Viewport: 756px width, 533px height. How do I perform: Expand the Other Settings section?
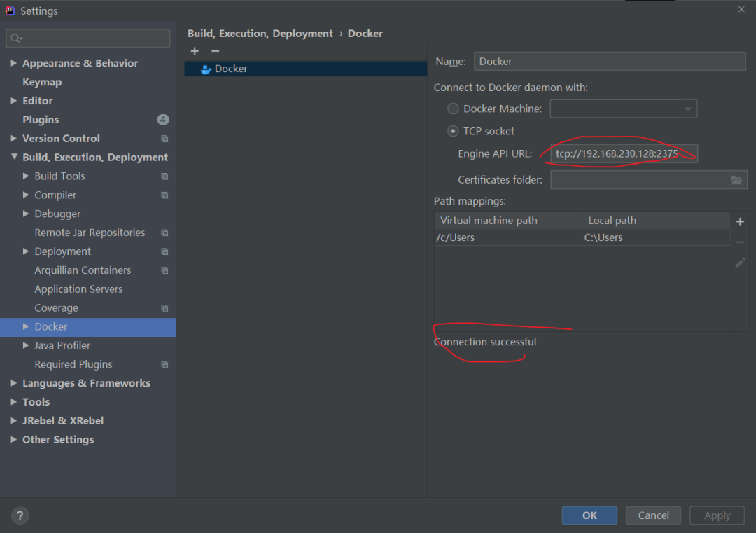click(x=13, y=439)
